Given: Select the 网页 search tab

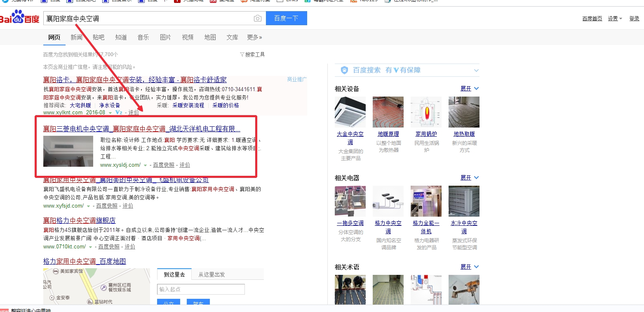Looking at the screenshot, I should click(54, 37).
